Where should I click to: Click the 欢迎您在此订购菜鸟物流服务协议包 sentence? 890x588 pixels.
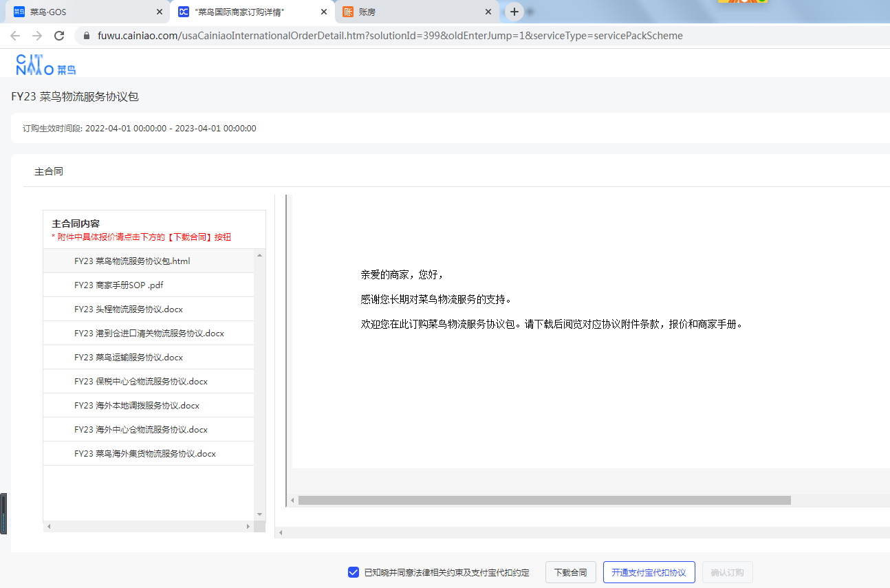[x=552, y=324]
